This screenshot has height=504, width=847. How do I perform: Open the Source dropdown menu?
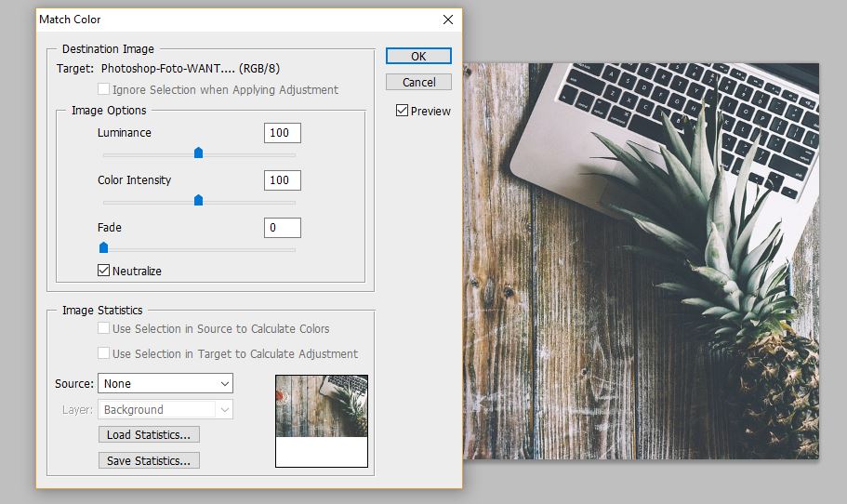coord(165,383)
